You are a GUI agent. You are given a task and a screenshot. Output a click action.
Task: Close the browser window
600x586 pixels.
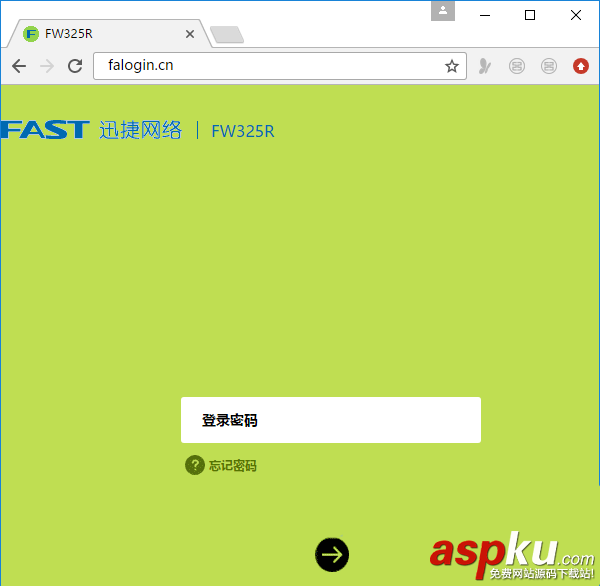coord(576,15)
